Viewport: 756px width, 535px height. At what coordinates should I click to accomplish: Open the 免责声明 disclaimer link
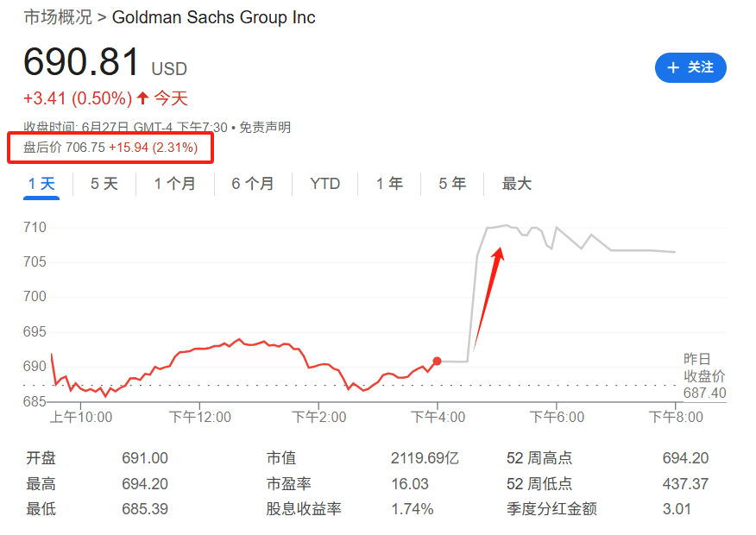click(265, 127)
